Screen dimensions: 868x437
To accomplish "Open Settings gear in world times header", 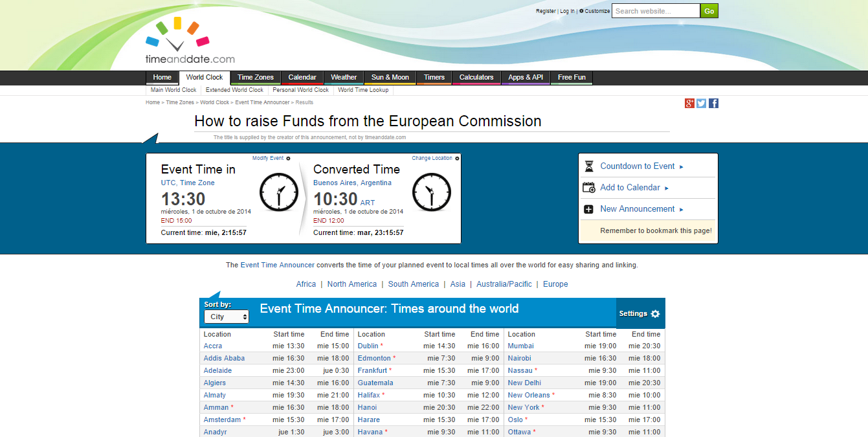I will tap(655, 314).
